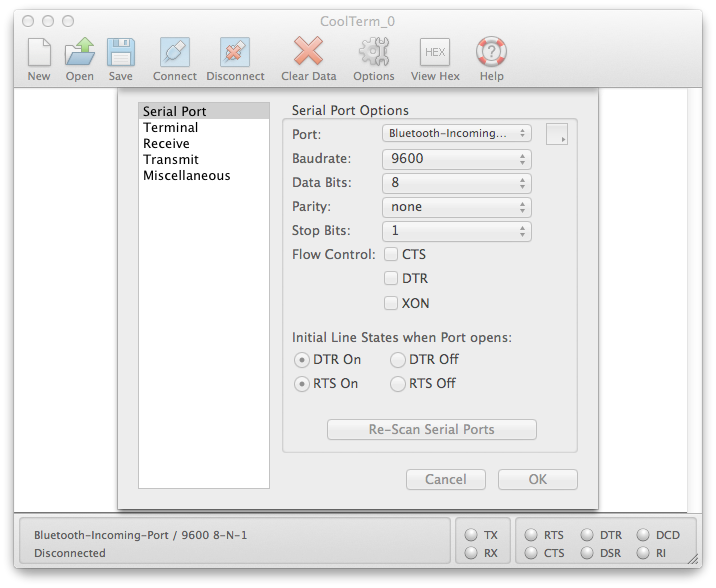Screen dimensions: 716x588
Task: Open Help lifebuoy icon
Action: [x=491, y=52]
